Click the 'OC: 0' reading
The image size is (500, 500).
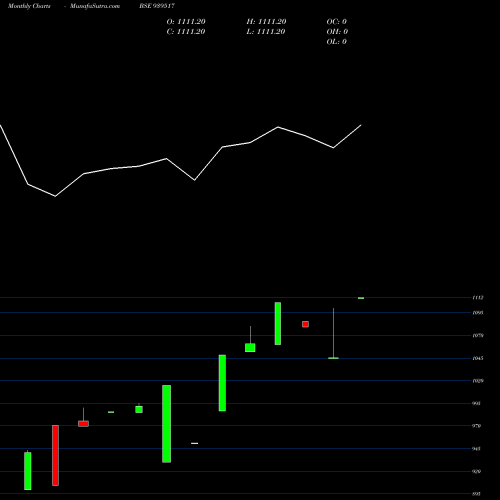point(337,22)
